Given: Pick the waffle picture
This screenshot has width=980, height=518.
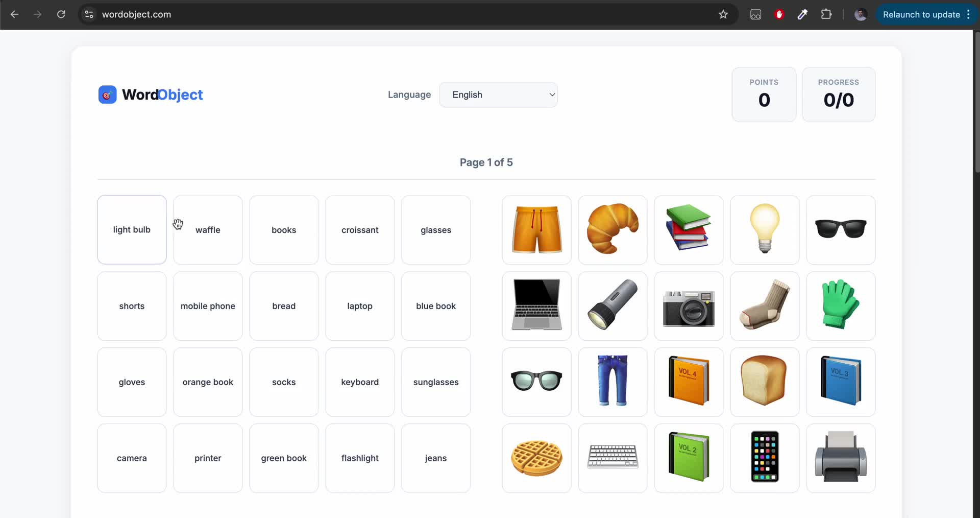Looking at the screenshot, I should pos(536,458).
